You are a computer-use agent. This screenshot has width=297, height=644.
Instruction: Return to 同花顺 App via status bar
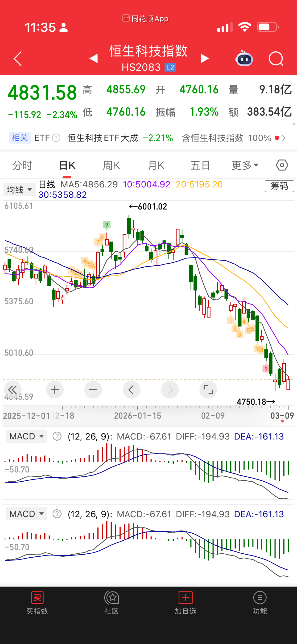tap(145, 19)
